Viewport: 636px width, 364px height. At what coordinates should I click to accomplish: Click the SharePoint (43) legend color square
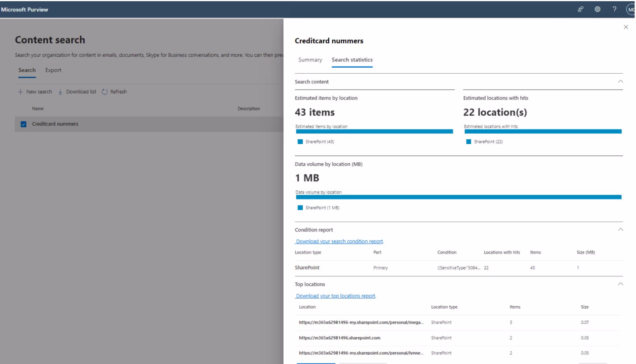(300, 142)
